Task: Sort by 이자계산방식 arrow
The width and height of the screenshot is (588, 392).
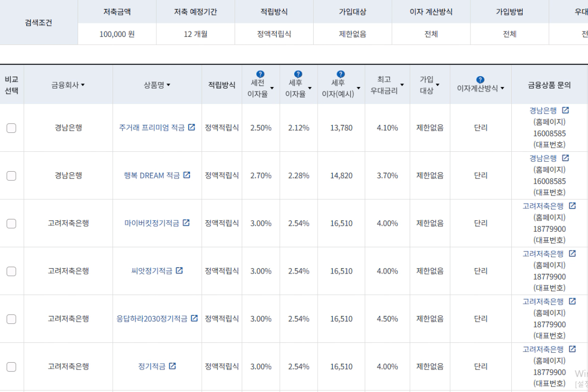Action: [502, 89]
